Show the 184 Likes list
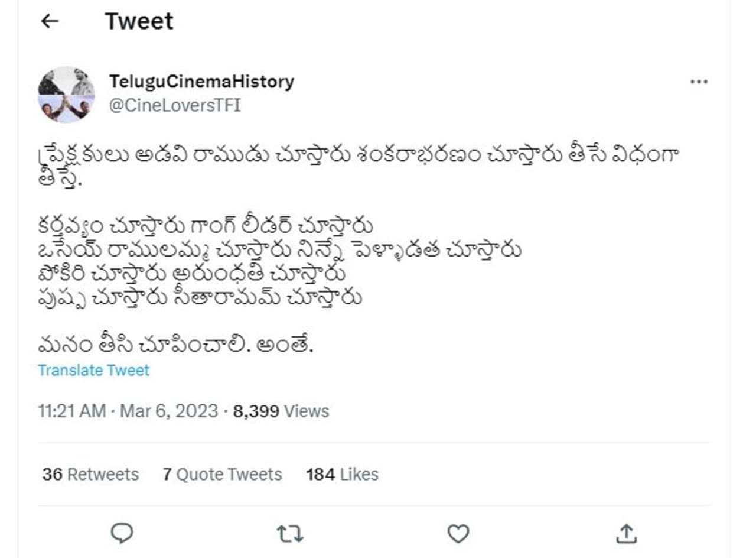The image size is (756, 558). [x=342, y=474]
